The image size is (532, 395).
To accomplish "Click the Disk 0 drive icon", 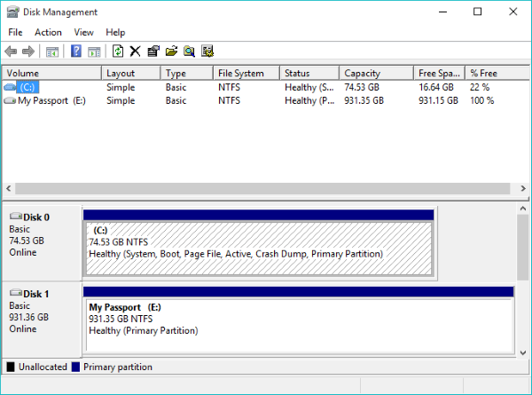I will pos(16,216).
